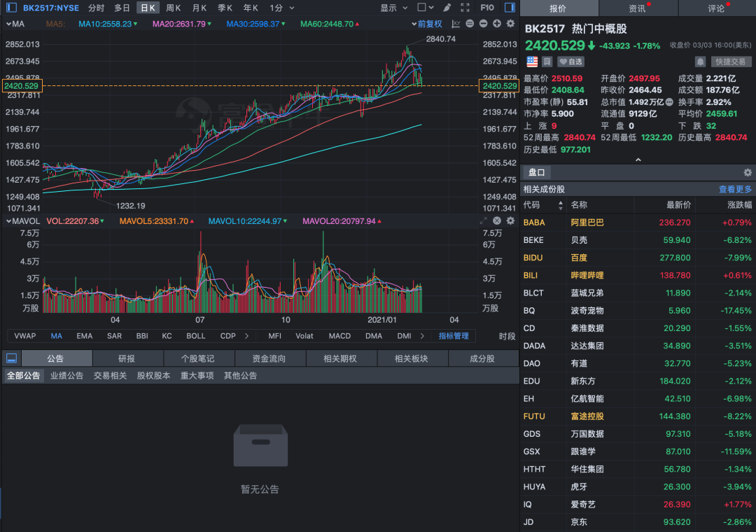Click 查看更多 to view more constituents

[735, 189]
